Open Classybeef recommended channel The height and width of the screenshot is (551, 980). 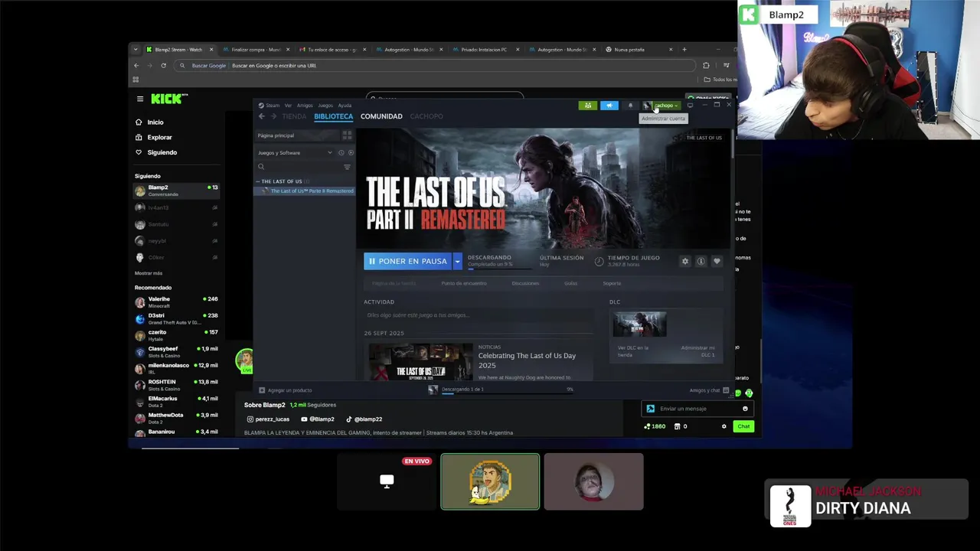176,352
